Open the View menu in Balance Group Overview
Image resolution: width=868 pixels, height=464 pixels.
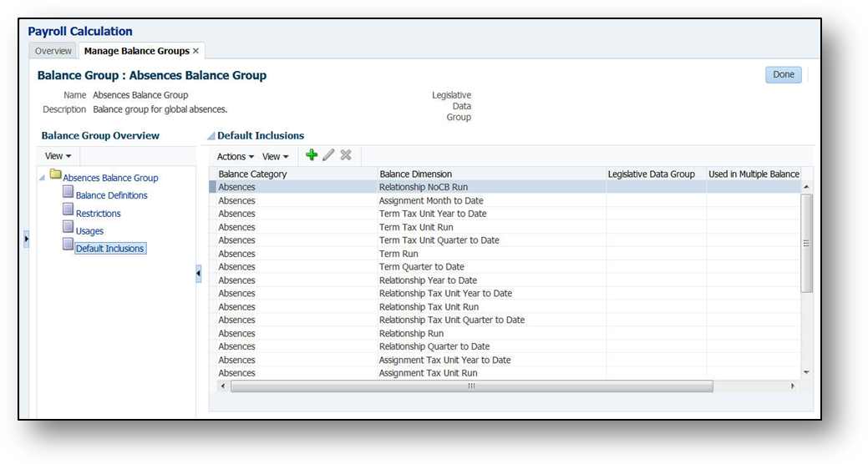[x=58, y=156]
